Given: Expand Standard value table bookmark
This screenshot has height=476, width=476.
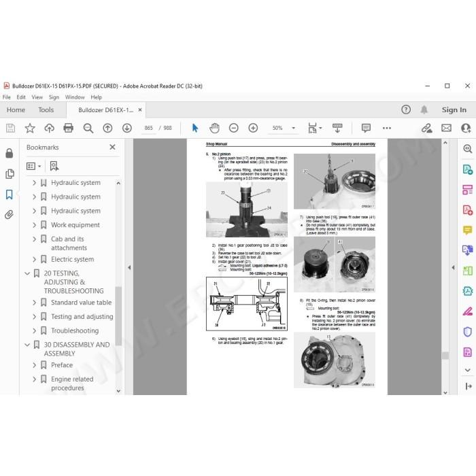Looking at the screenshot, I should point(34,303).
